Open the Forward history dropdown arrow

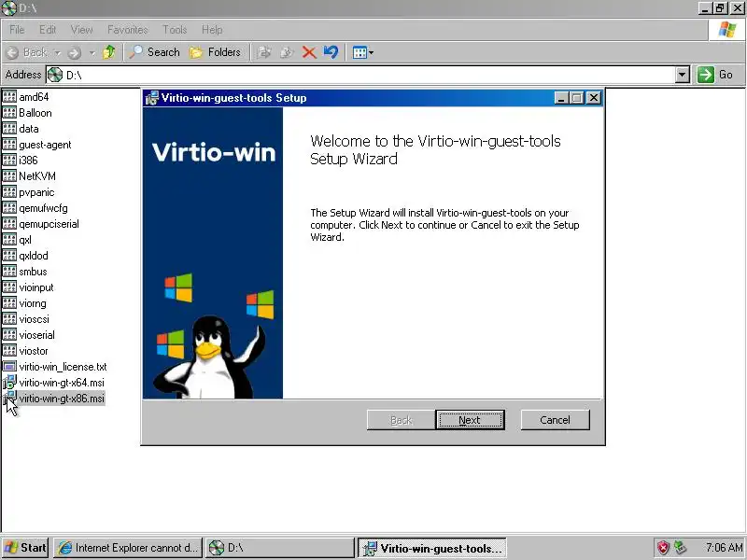[92, 52]
